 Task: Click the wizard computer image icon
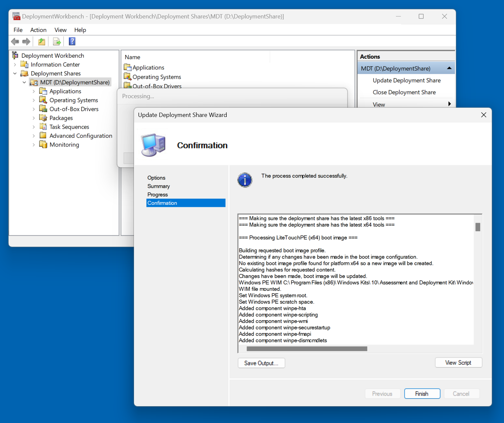153,145
